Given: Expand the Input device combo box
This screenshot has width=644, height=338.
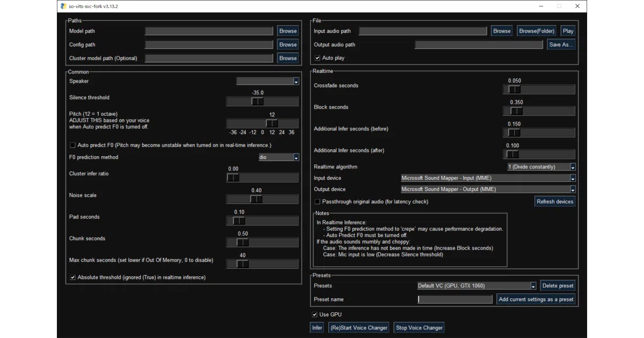Looking at the screenshot, I should [488, 178].
